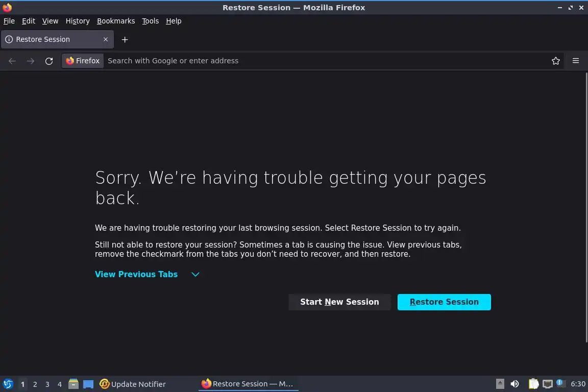The height and width of the screenshot is (392, 588).
Task: Open the clipboard manager tray icon
Action: [533, 384]
